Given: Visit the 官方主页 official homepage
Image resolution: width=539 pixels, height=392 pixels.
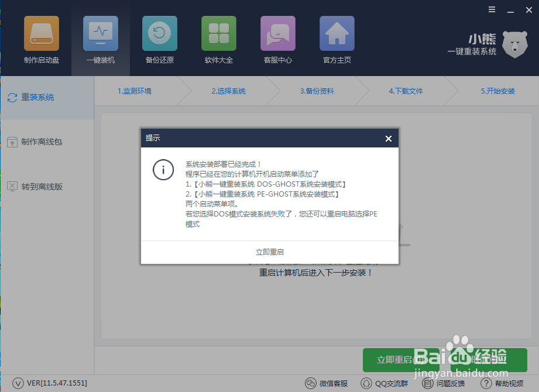Looking at the screenshot, I should (x=337, y=40).
